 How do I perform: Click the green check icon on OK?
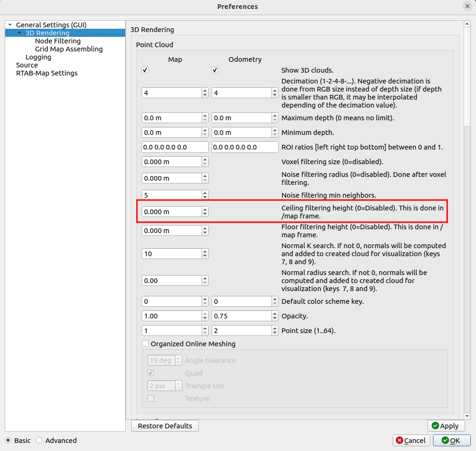pyautogui.click(x=444, y=440)
